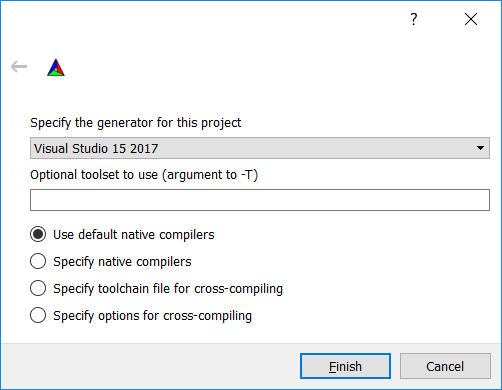Choose Specify native compilers radio circle

pyautogui.click(x=38, y=261)
